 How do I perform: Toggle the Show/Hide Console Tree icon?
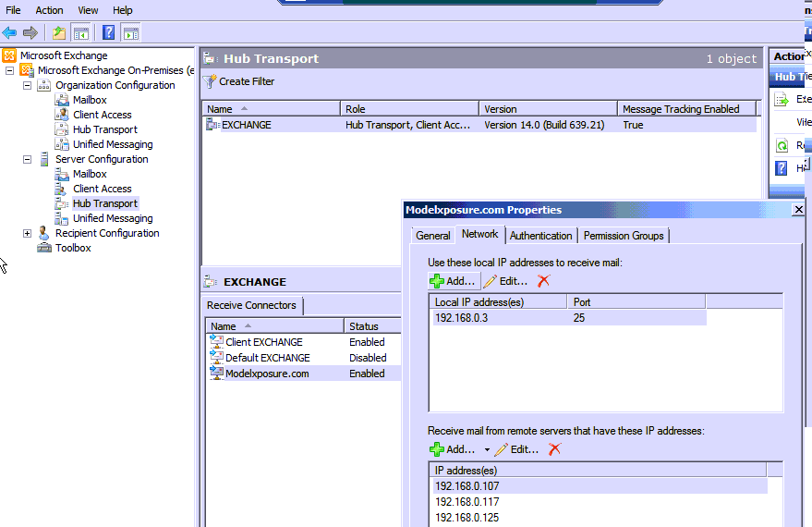click(x=80, y=33)
